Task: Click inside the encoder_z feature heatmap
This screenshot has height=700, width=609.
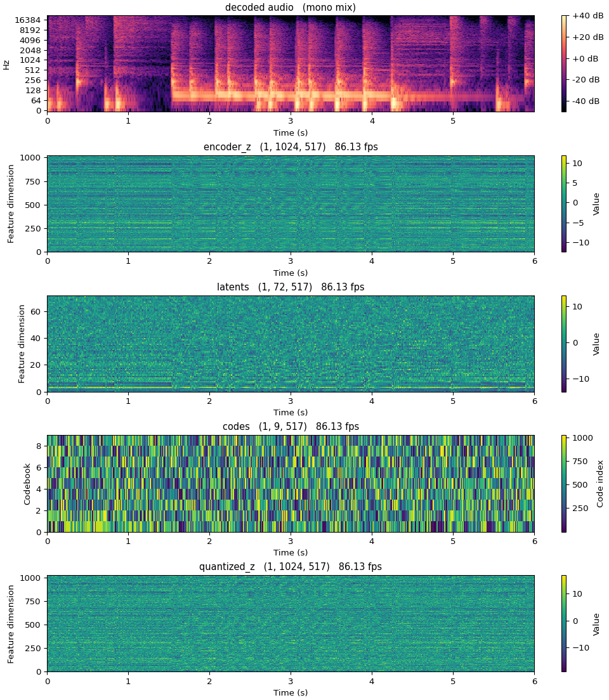Action: point(291,204)
